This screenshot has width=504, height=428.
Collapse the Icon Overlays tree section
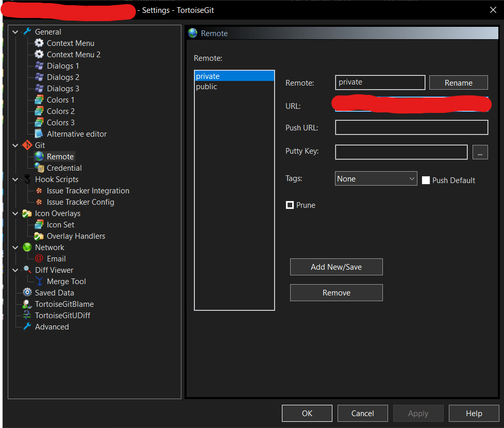pos(15,213)
